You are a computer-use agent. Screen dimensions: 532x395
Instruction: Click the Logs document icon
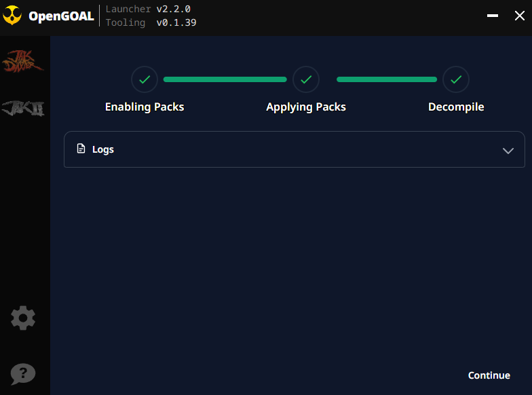81,149
